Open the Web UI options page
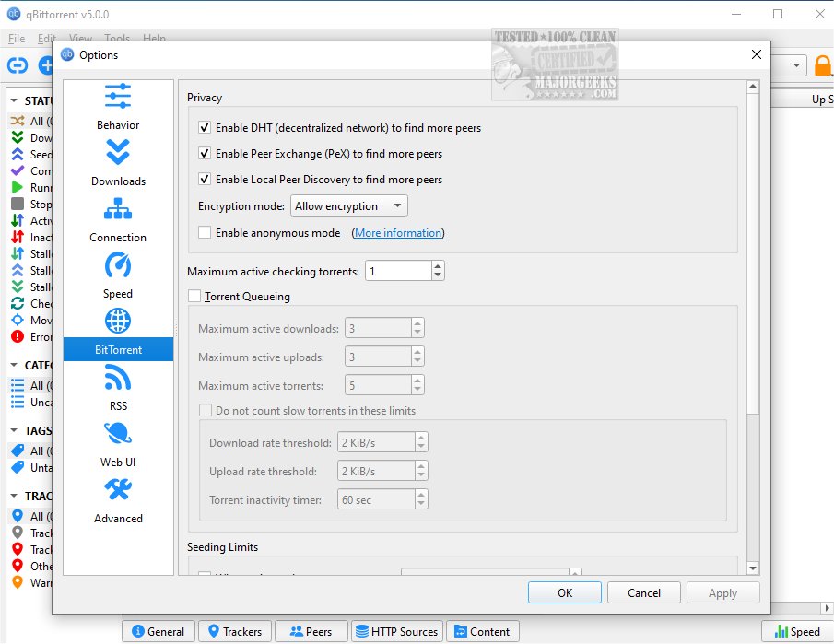Screen dimensions: 834x644 coord(118,444)
